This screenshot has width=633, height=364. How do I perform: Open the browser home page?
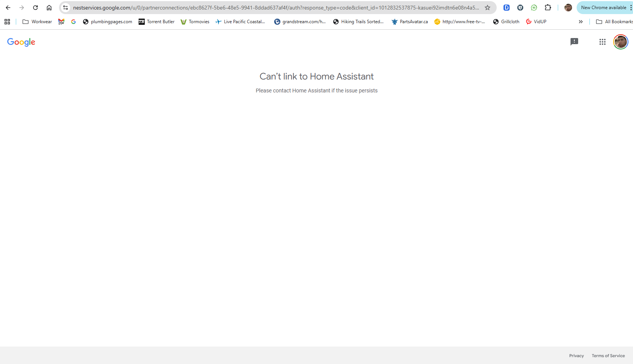click(x=49, y=8)
